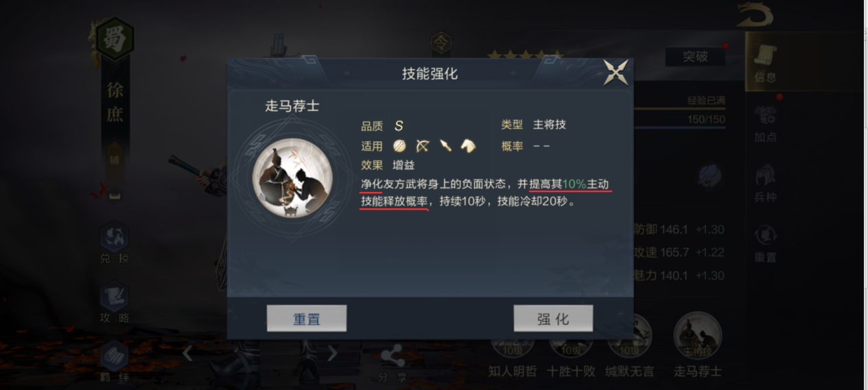
Task: Select the 知人明哲 skill icon
Action: pyautogui.click(x=513, y=349)
